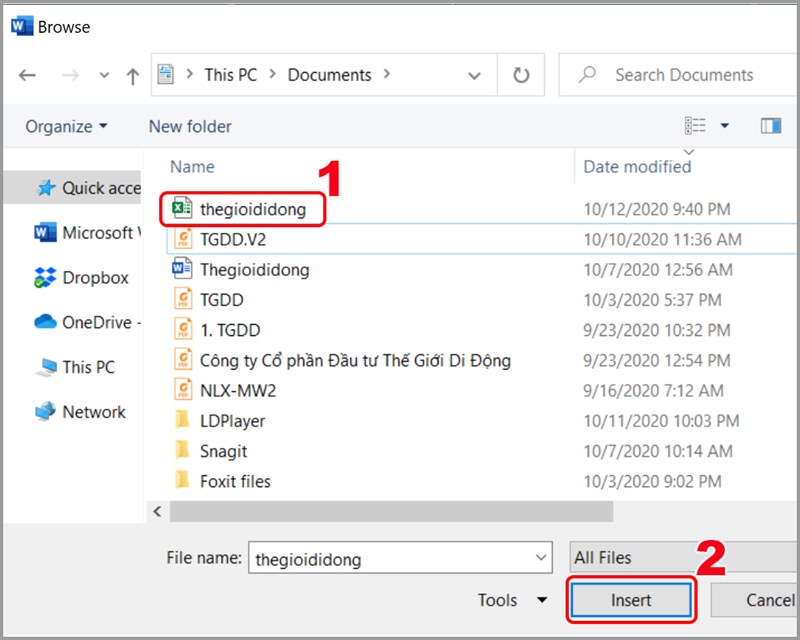Click the OneDrive cloud icon
Image resolution: width=800 pixels, height=640 pixels.
pos(45,322)
